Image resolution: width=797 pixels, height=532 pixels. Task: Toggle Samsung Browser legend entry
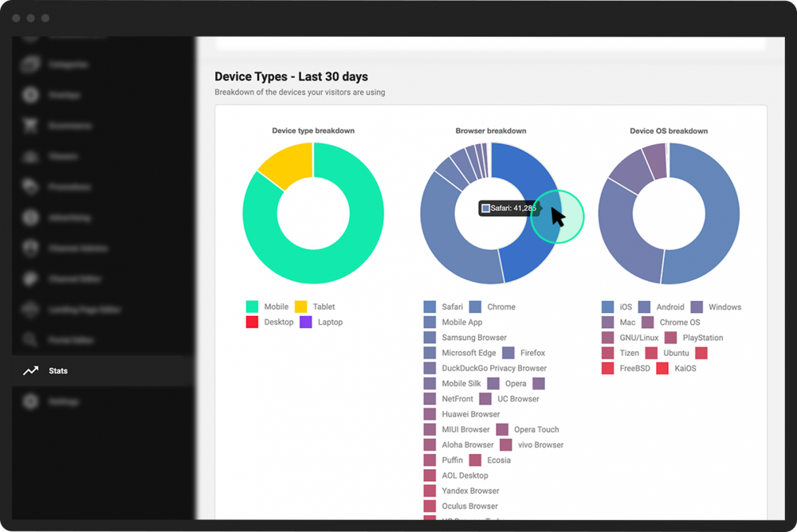coord(465,338)
